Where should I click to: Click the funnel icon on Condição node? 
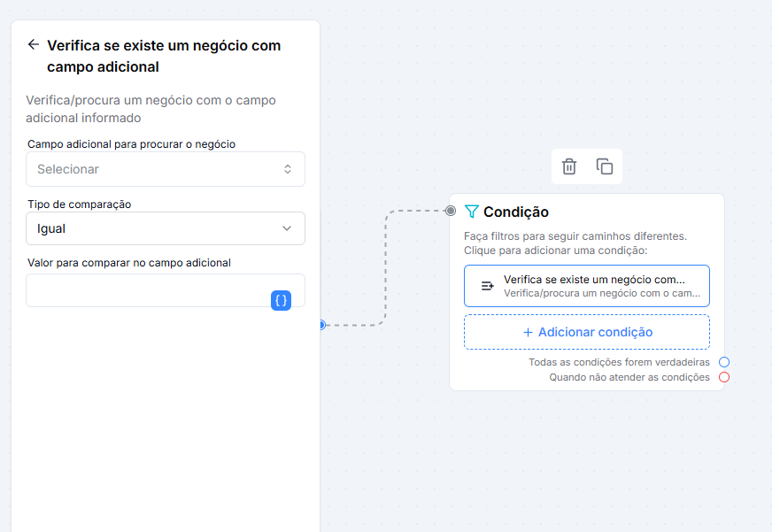(x=471, y=212)
